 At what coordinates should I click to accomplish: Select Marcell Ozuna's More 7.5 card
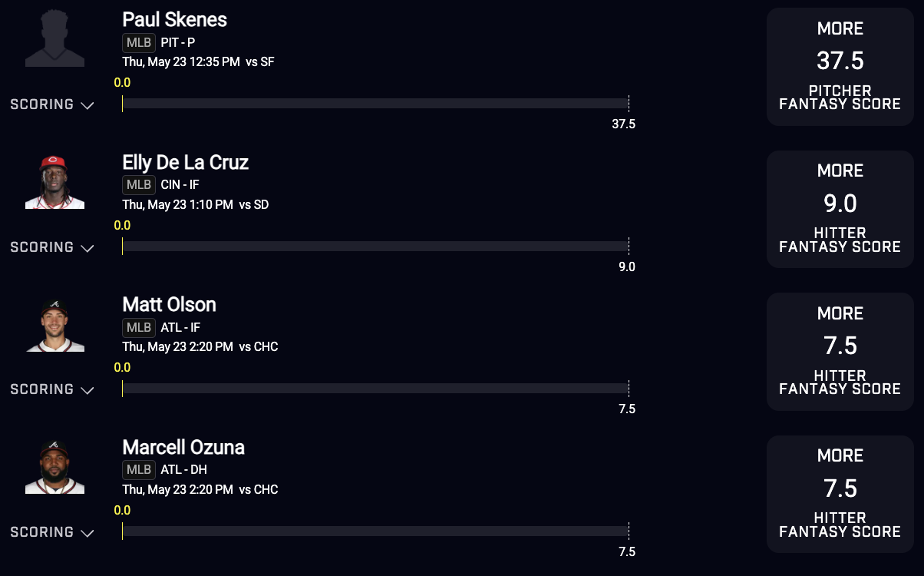click(x=840, y=494)
